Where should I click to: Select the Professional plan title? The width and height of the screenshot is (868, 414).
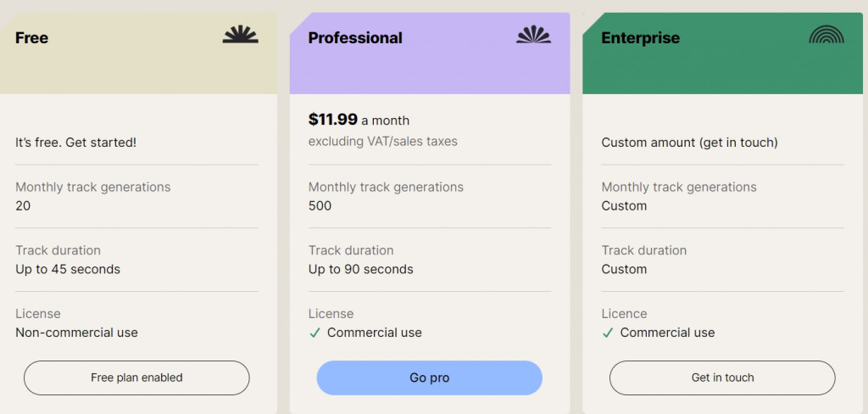coord(355,38)
